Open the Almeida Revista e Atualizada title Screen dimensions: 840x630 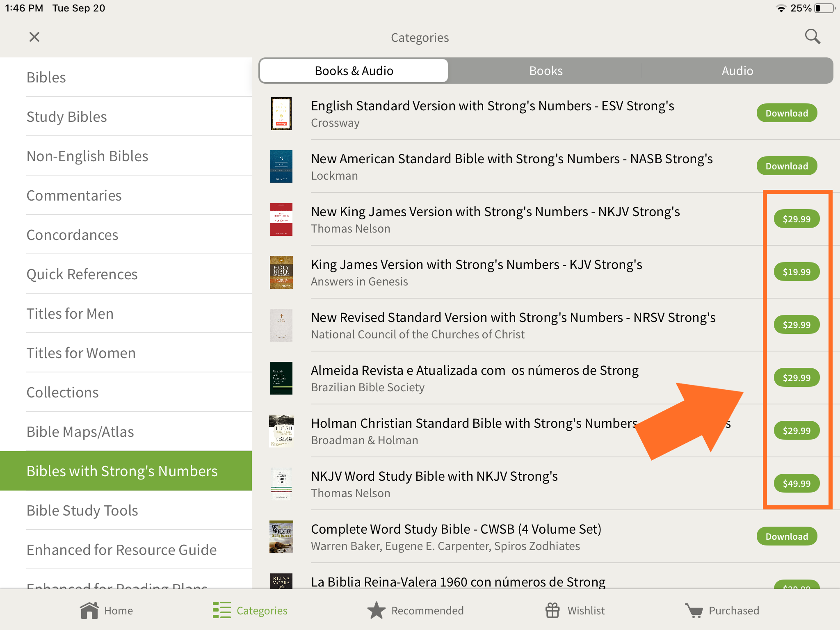(475, 370)
